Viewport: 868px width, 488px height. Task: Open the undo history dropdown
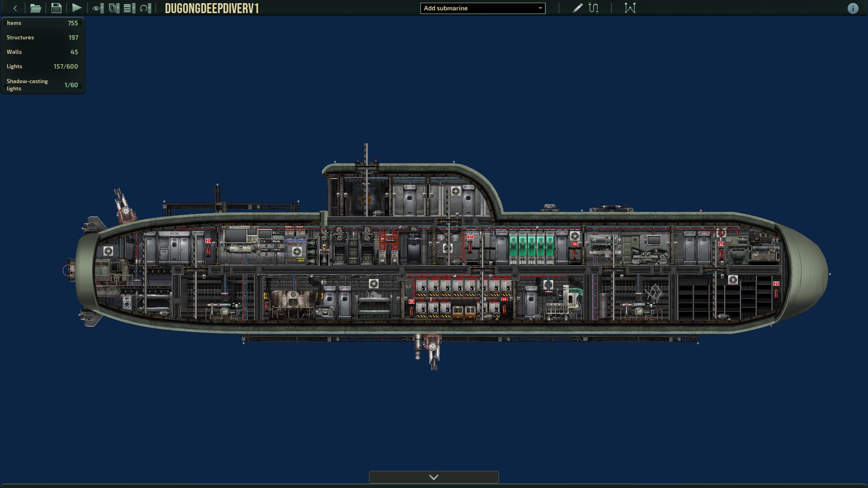[145, 8]
